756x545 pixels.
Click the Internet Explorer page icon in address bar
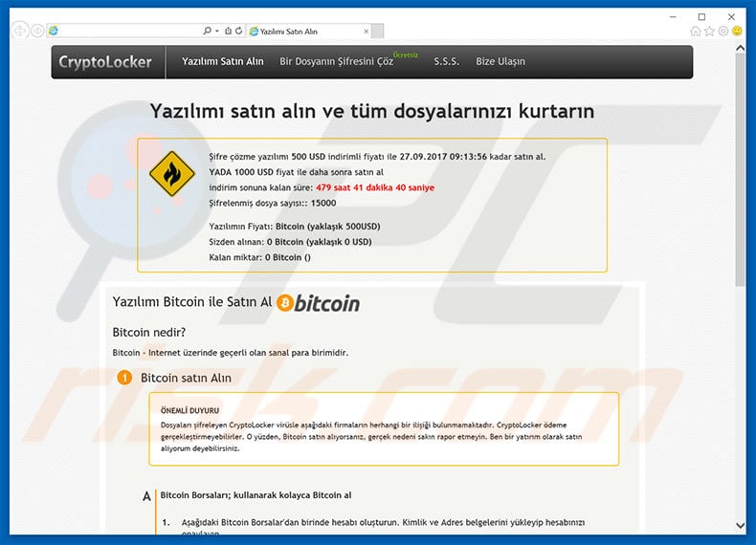(x=54, y=31)
